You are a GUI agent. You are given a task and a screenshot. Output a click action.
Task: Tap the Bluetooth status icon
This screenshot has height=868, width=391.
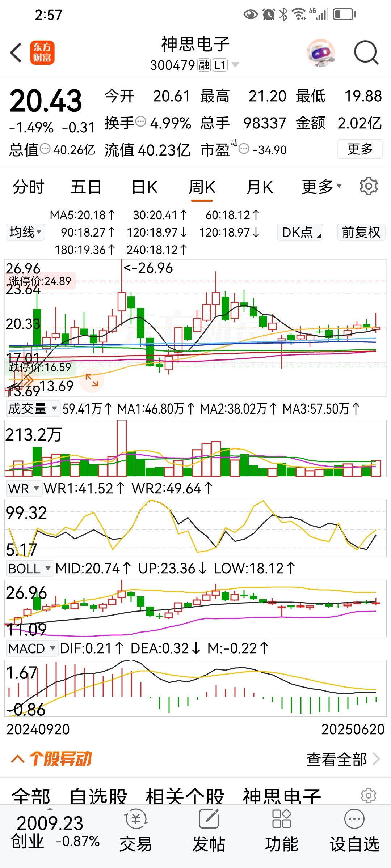point(284,14)
